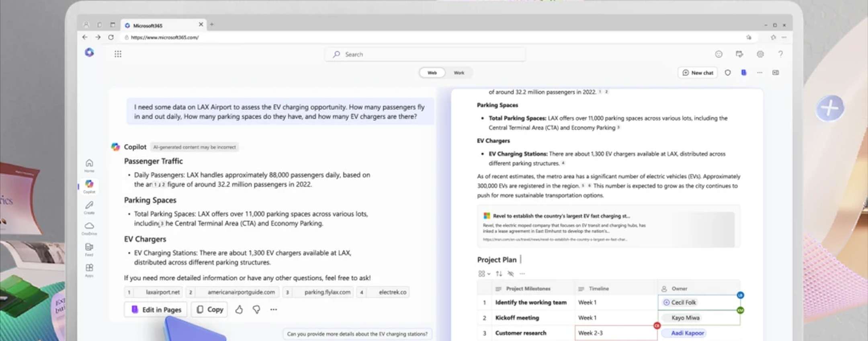868x341 pixels.
Task: Click the Microsoft 365 Copilot logo
Action: coord(89,52)
